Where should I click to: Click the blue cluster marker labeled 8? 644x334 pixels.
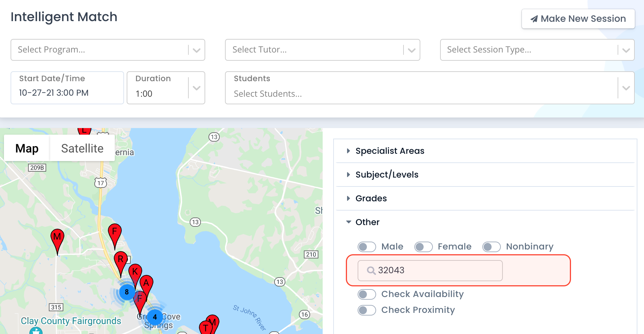click(127, 292)
